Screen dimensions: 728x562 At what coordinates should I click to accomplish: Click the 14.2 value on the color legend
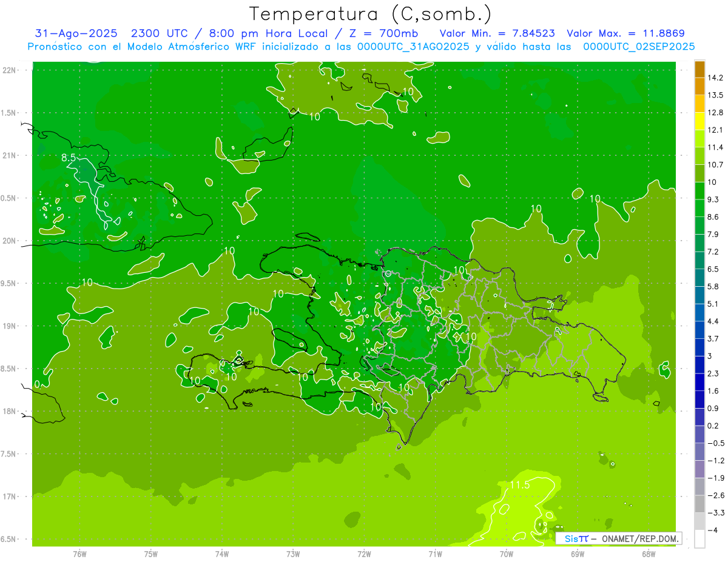(715, 78)
